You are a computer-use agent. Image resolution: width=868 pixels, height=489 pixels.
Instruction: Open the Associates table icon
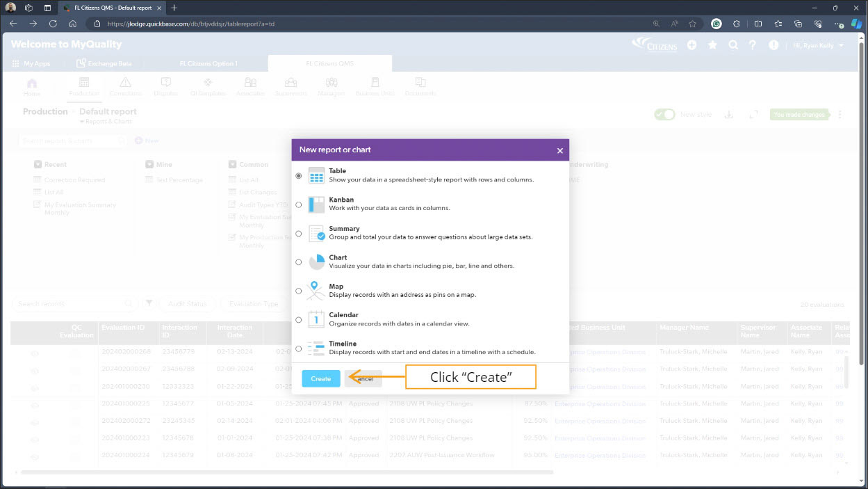[x=251, y=83]
